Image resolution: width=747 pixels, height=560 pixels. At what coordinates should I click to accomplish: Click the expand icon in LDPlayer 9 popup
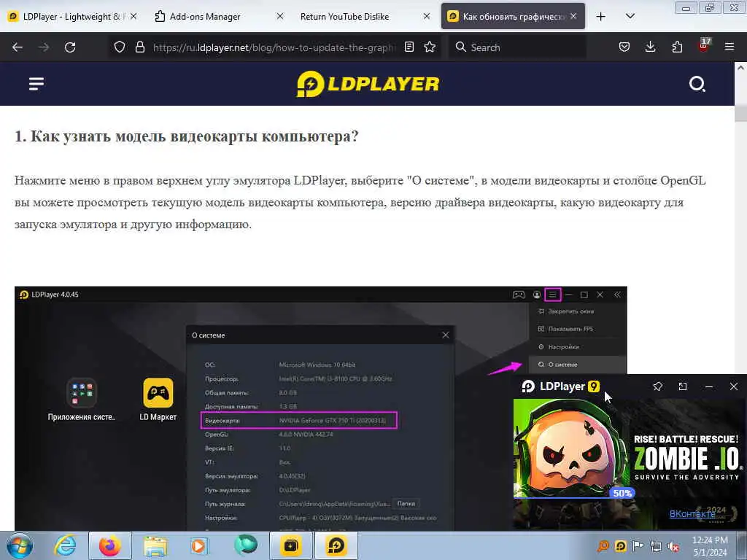(x=683, y=386)
